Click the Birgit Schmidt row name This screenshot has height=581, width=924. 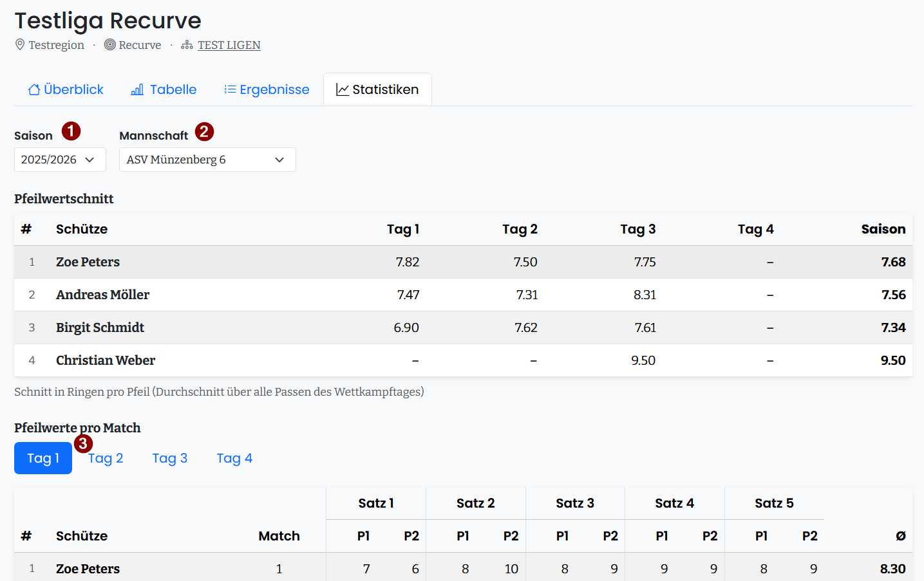tap(100, 327)
